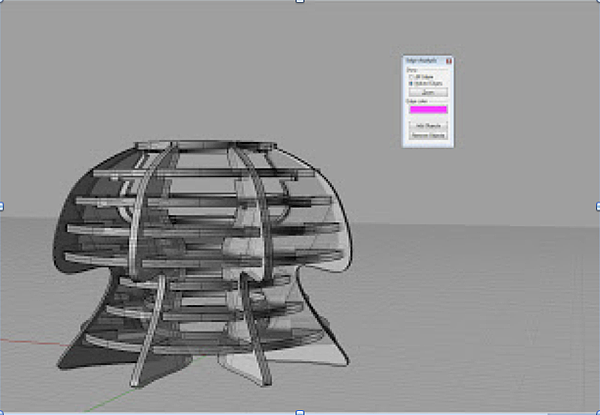Click the Edge Analysis dialog title bar
600x415 pixels.
click(422, 61)
